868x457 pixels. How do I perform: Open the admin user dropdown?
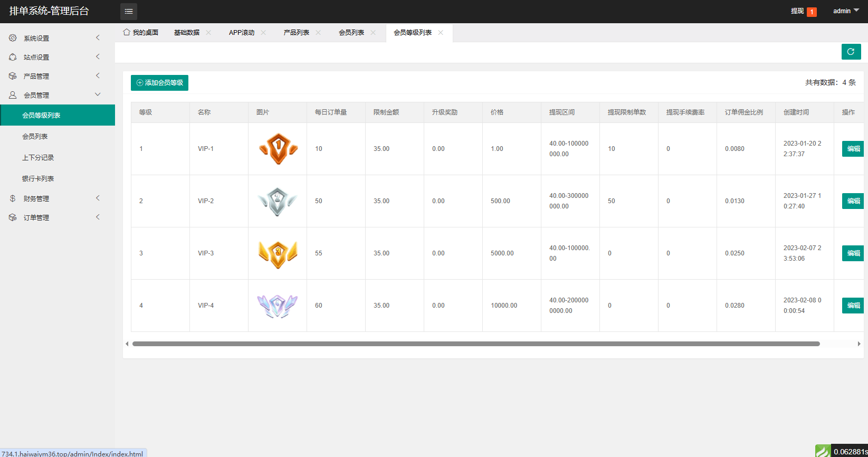click(846, 11)
